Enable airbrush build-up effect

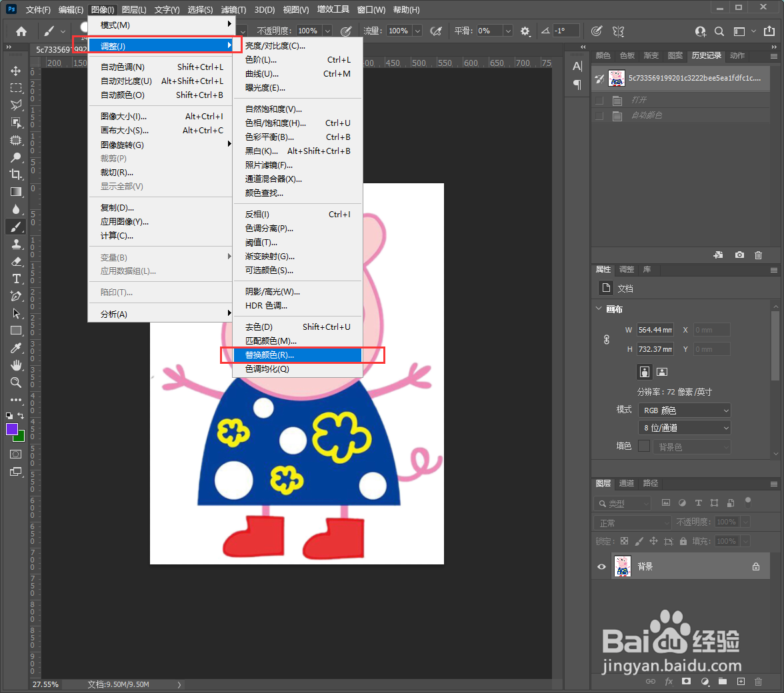click(x=436, y=31)
